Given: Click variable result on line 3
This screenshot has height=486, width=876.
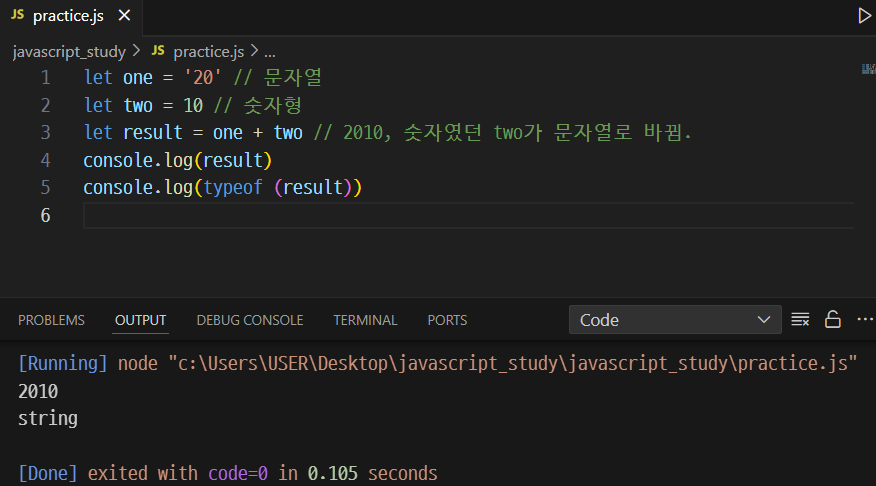Looking at the screenshot, I should pos(153,132).
